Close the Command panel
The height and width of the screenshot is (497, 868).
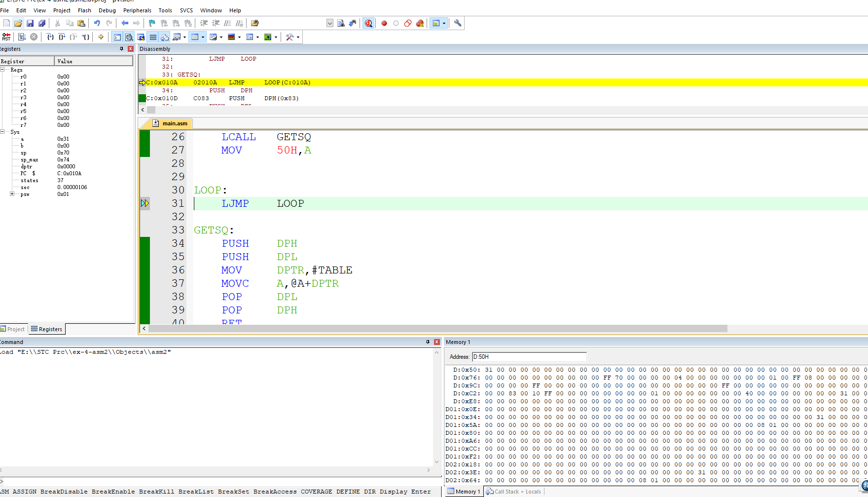click(x=436, y=342)
